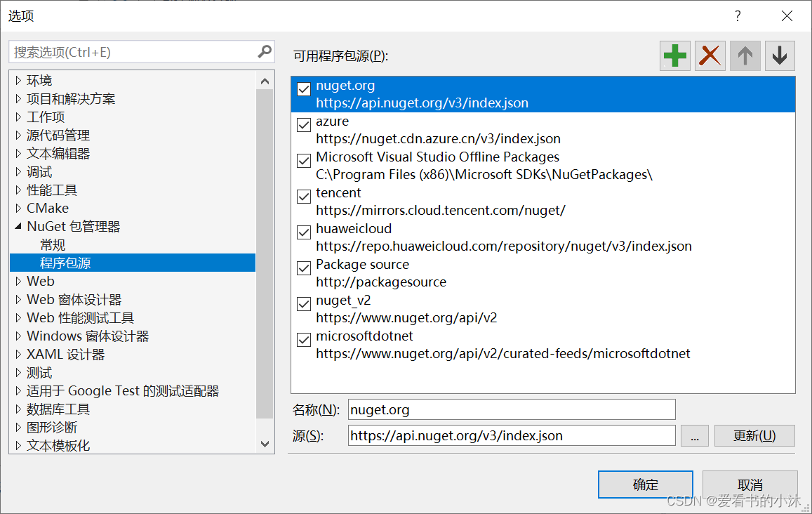Select the Web 窗体设计器 tree item
This screenshot has width=812, height=514.
click(x=74, y=300)
